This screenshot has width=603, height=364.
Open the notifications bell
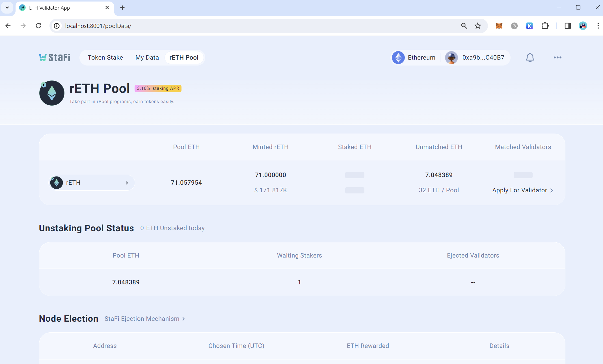(530, 57)
